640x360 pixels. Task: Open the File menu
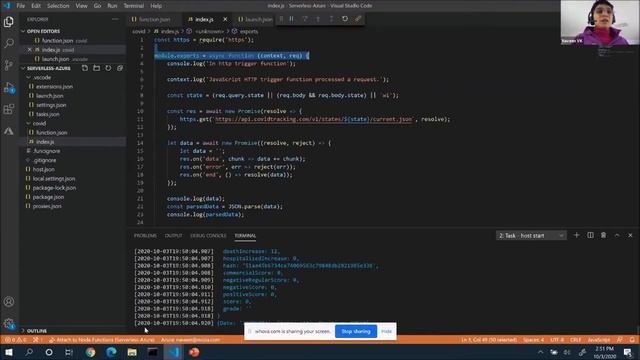(21, 6)
